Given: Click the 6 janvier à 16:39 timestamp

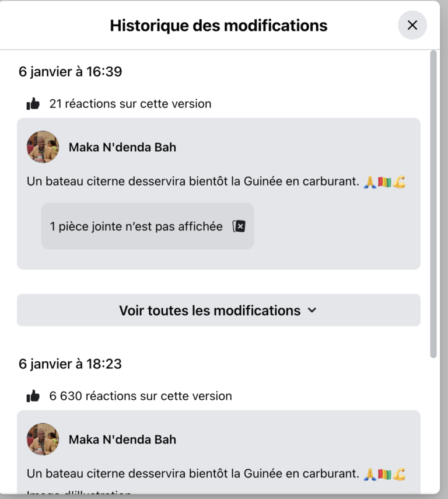Looking at the screenshot, I should pos(71,72).
